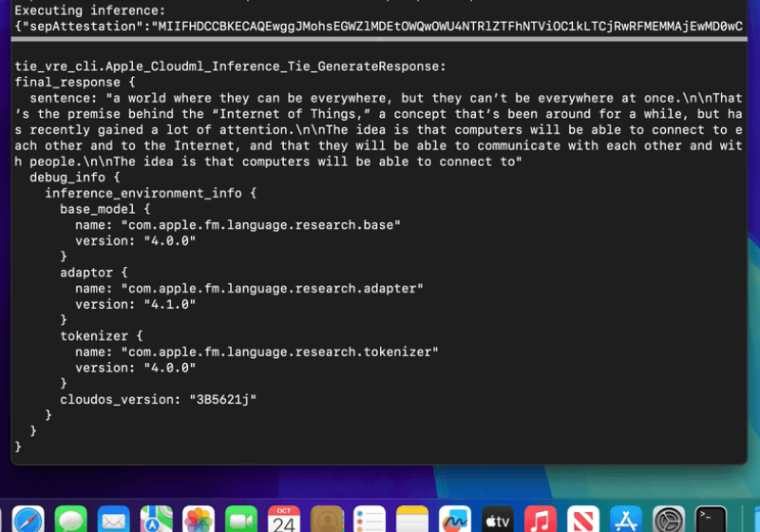The height and width of the screenshot is (532, 760).
Task: Open System Settings from the Dock
Action: (x=668, y=520)
